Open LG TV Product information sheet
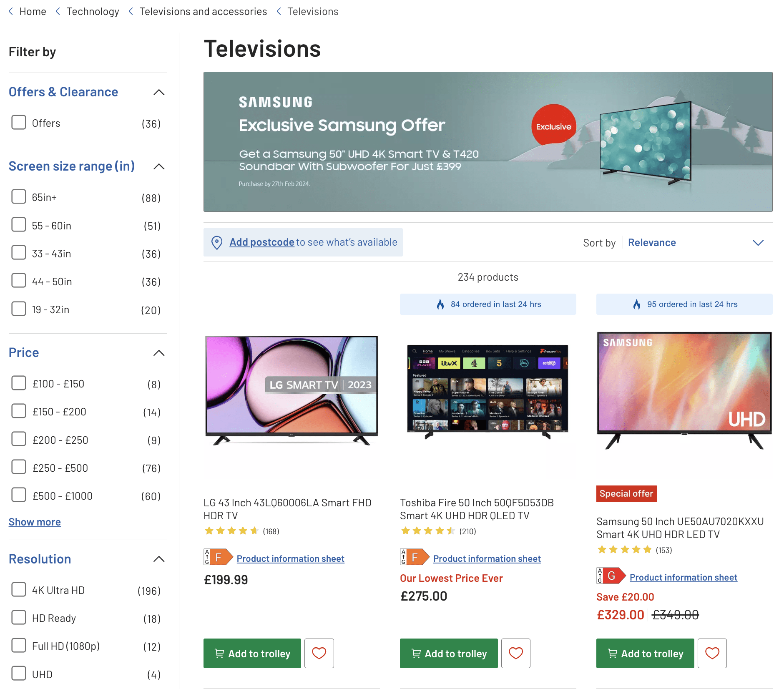784x689 pixels. click(x=291, y=558)
